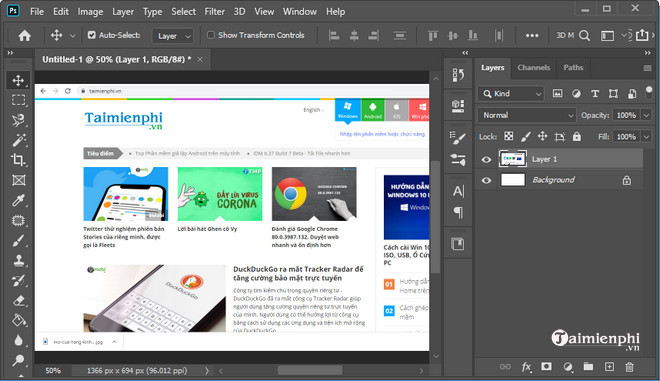The height and width of the screenshot is (381, 660).
Task: Enable Show Transform Controls checkbox
Action: tap(211, 35)
